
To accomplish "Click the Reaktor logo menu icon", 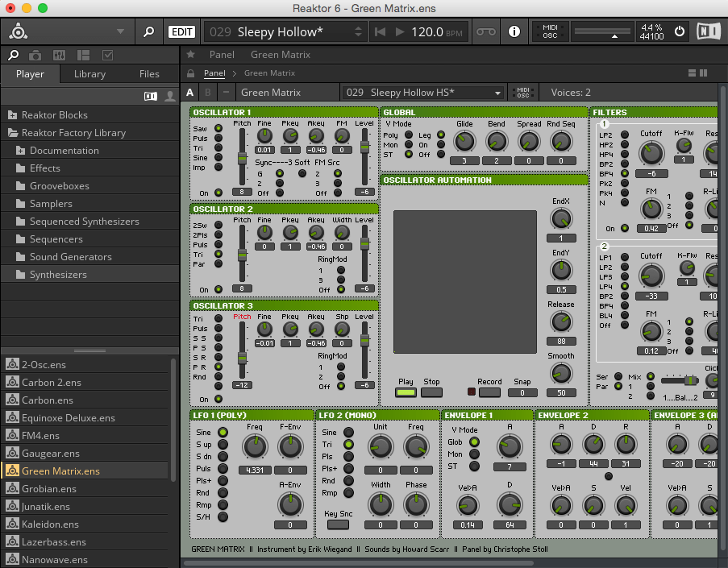I will pyautogui.click(x=19, y=31).
